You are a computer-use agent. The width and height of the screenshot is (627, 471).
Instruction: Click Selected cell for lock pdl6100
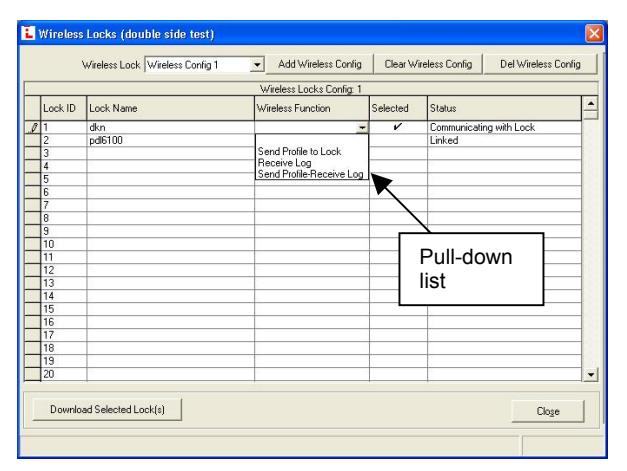[x=398, y=140]
